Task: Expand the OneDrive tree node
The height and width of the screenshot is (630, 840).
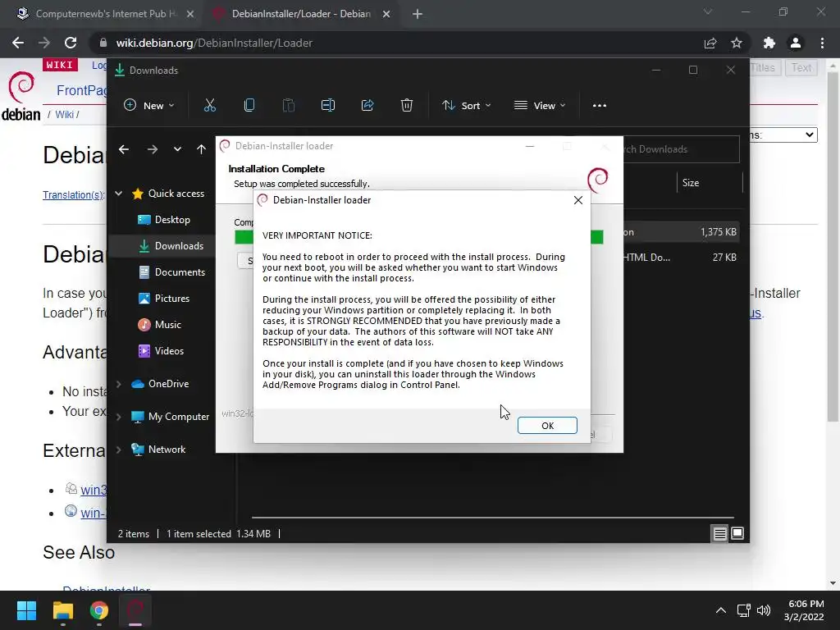Action: click(x=119, y=384)
